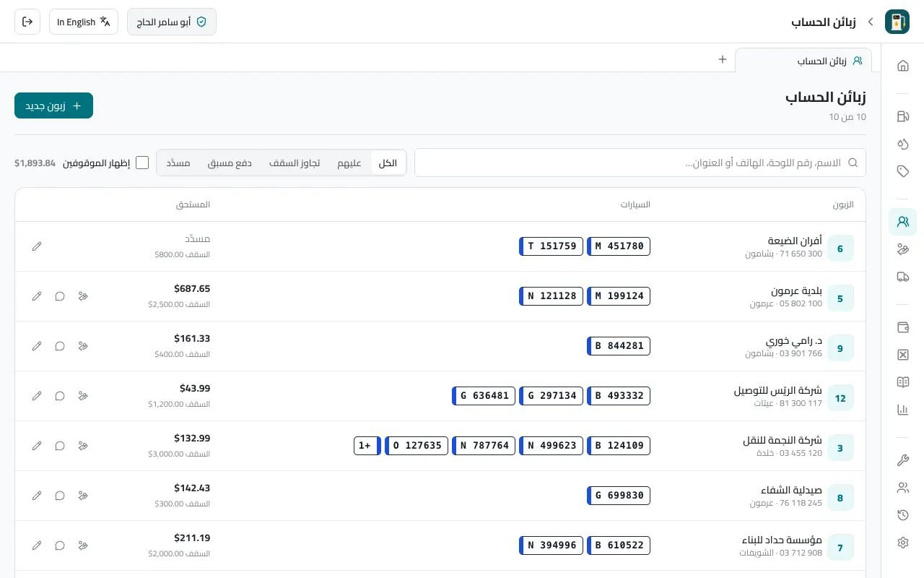Switch language with the In English button
Image resolution: width=924 pixels, height=578 pixels.
tap(84, 22)
